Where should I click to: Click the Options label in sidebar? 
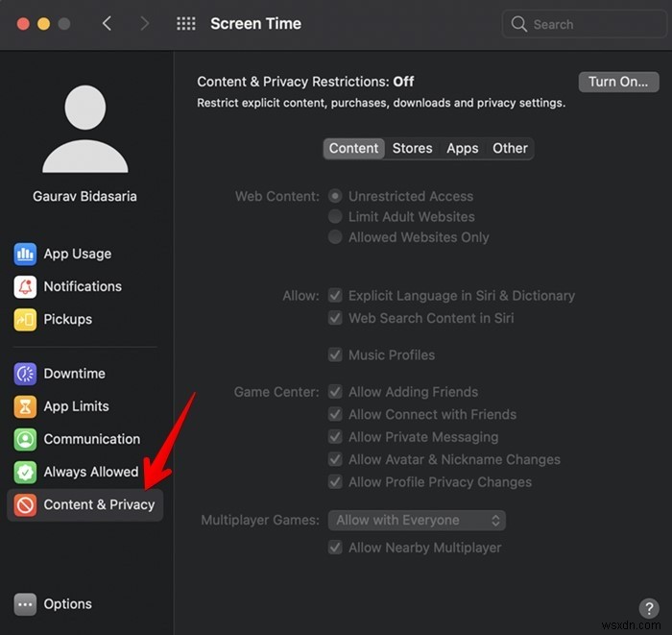68,604
